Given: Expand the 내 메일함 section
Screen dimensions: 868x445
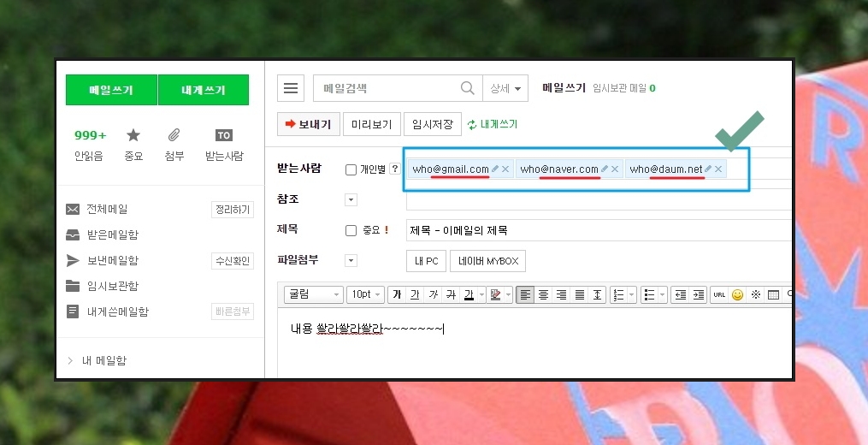Looking at the screenshot, I should coord(97,360).
